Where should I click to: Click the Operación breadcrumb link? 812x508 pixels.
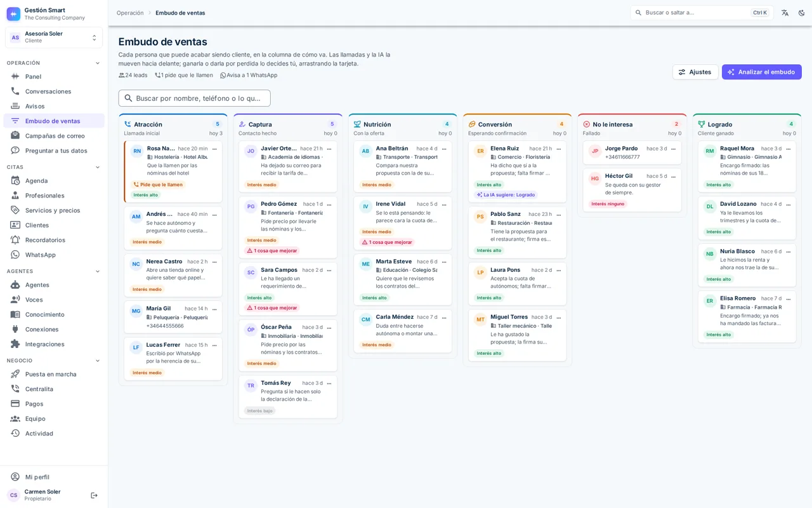tap(130, 13)
